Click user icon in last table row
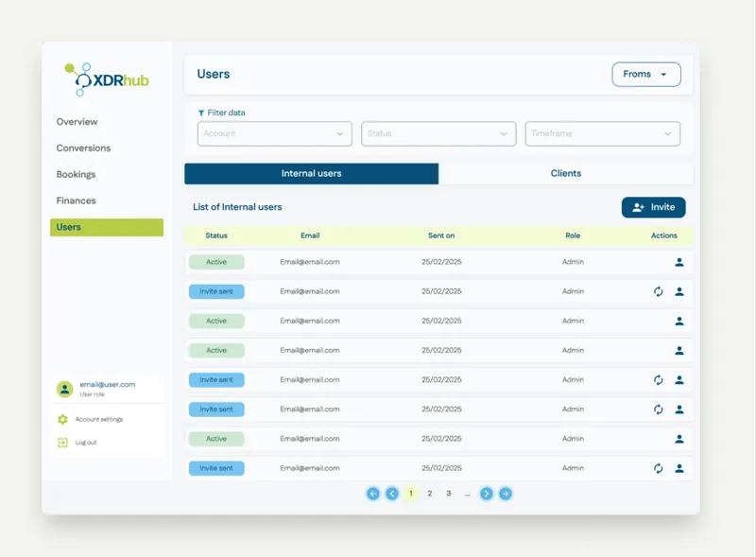The height and width of the screenshot is (557, 756). coord(679,468)
